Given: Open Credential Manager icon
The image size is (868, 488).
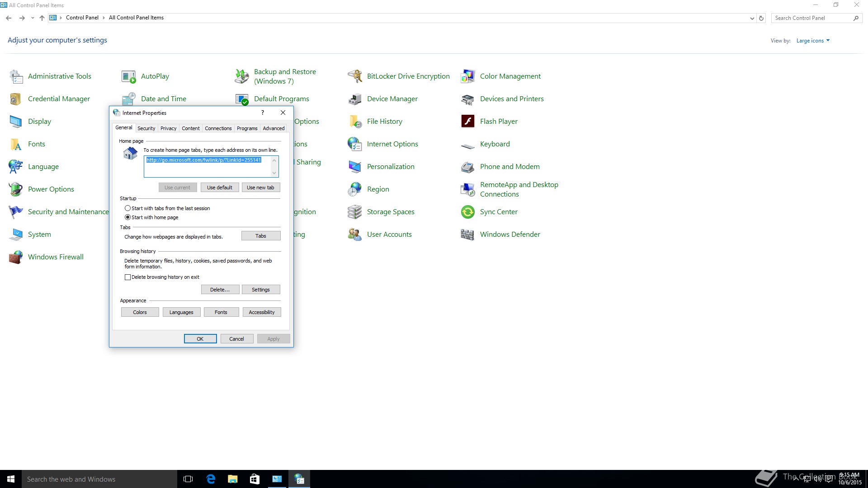Looking at the screenshot, I should click(x=16, y=99).
